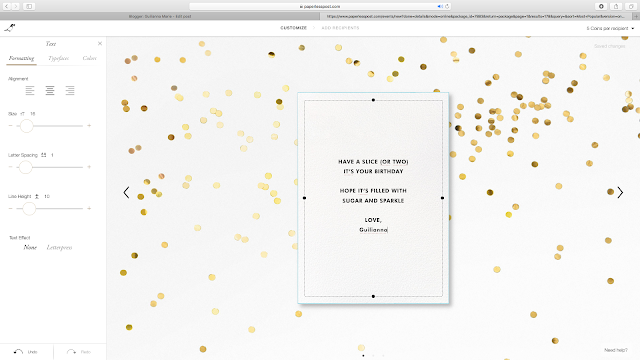The image size is (640, 360).
Task: Click the left text box handle
Action: (x=304, y=198)
